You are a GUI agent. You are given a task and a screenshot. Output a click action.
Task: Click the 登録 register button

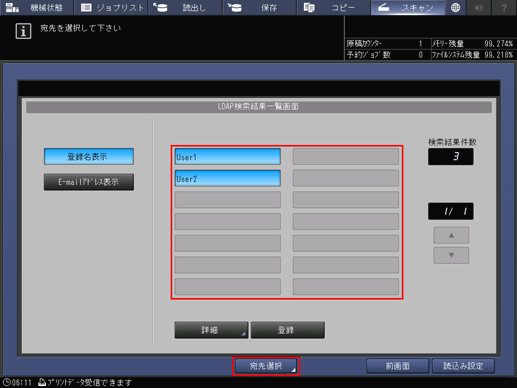[x=288, y=330]
